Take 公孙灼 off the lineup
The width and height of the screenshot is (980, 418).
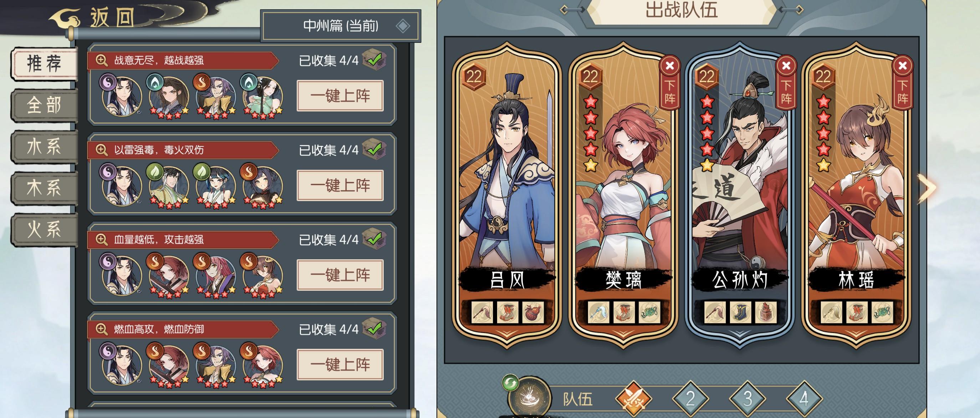point(786,82)
